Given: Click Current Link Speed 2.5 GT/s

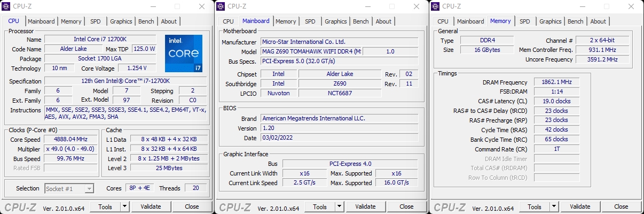Looking at the screenshot, I should (x=304, y=183).
